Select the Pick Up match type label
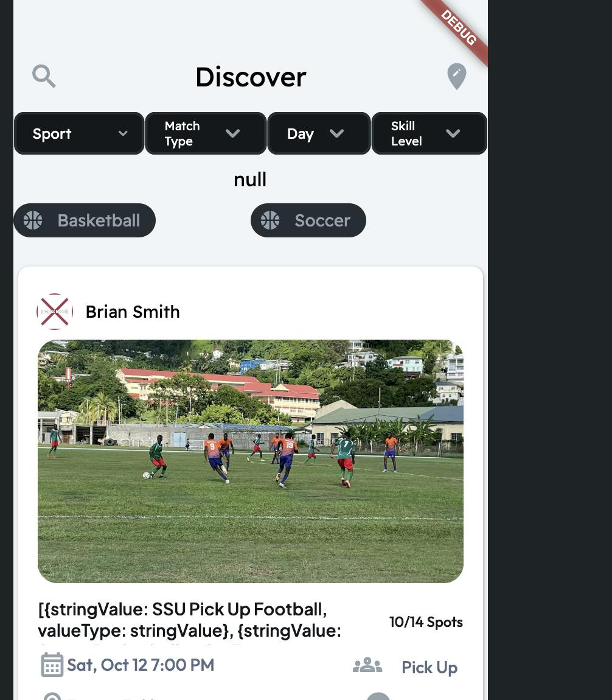Viewport: 612px width, 700px height. tap(429, 667)
